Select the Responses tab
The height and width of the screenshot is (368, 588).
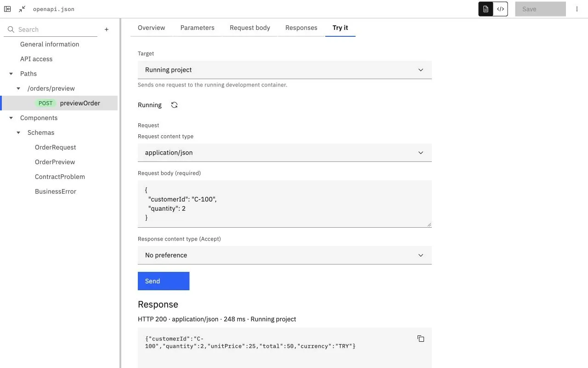(301, 28)
